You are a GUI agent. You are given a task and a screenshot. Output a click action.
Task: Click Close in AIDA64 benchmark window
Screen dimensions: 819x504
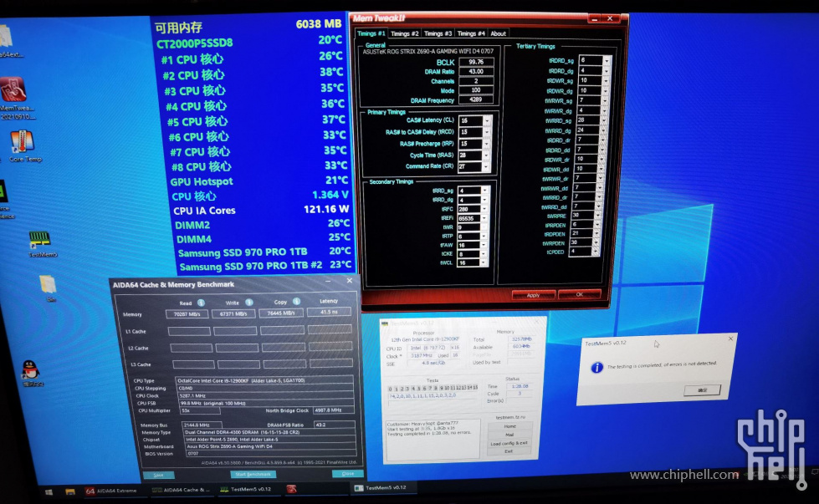(x=347, y=473)
